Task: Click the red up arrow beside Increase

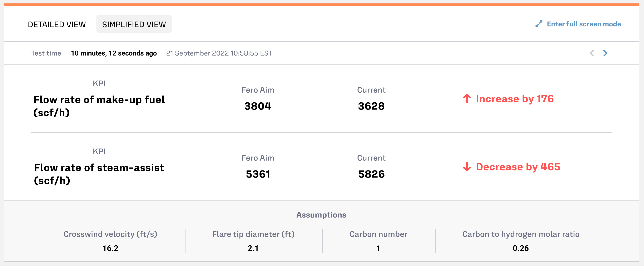Action: point(466,99)
